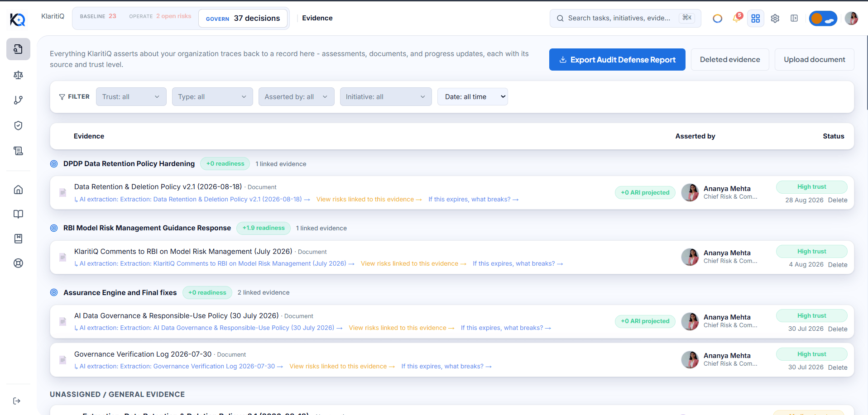Switch to OPERATE 2 open risks tab
This screenshot has height=415, width=868.
(160, 16)
